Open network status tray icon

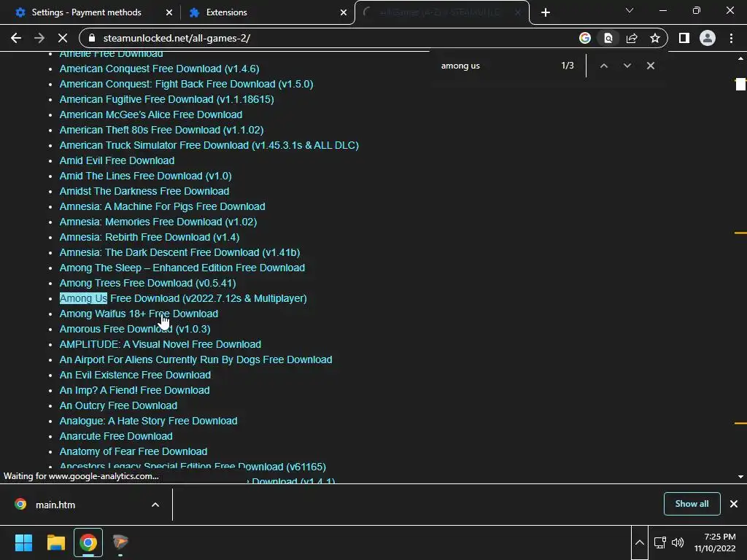(x=659, y=542)
